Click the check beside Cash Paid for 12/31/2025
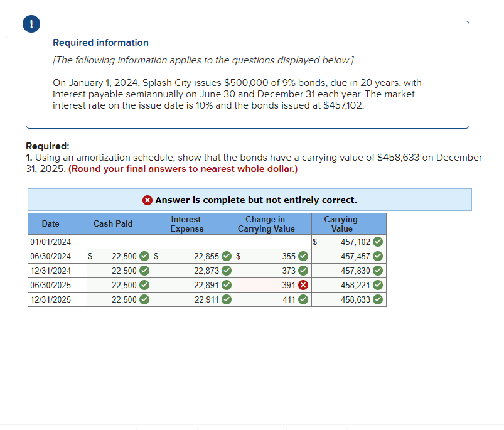 tap(144, 299)
